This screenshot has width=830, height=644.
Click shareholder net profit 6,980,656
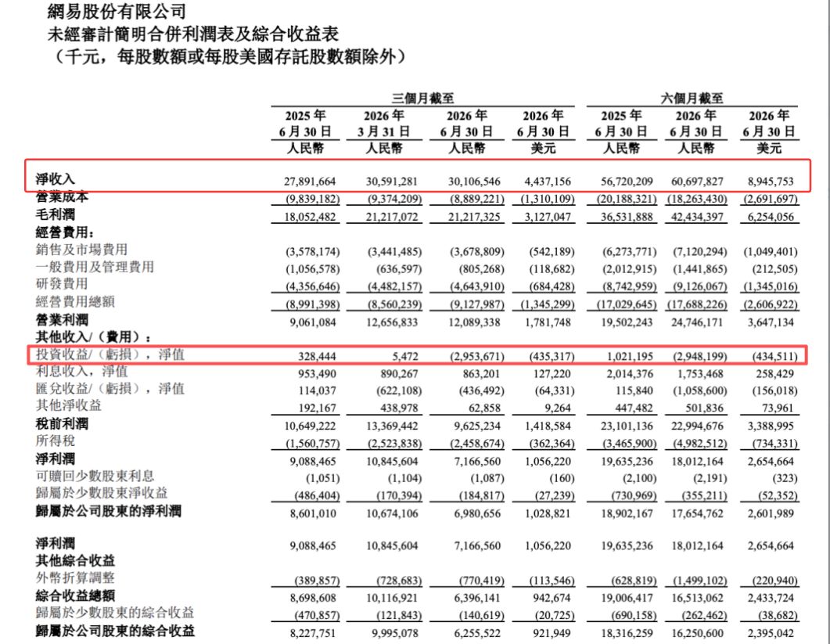(477, 514)
